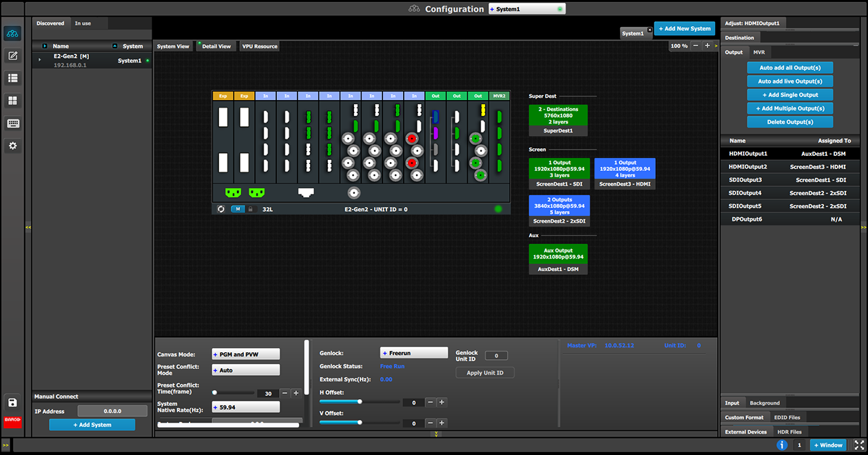
Task: Click the white Ethernet port on chassis
Action: click(307, 192)
